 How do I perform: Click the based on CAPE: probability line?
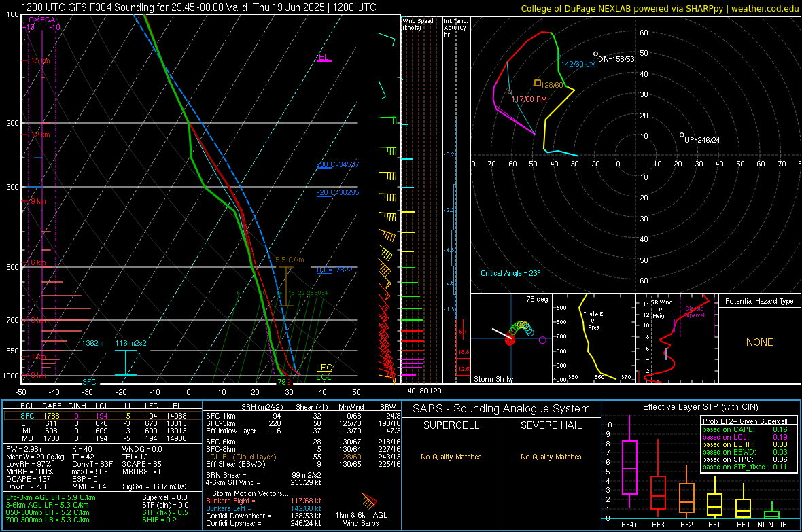[x=745, y=429]
